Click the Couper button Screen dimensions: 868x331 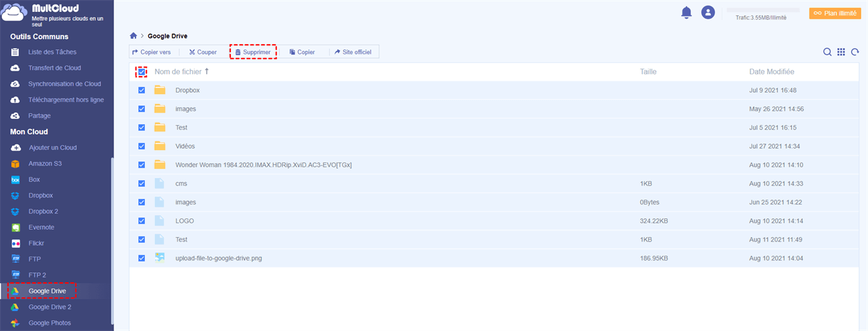click(203, 52)
